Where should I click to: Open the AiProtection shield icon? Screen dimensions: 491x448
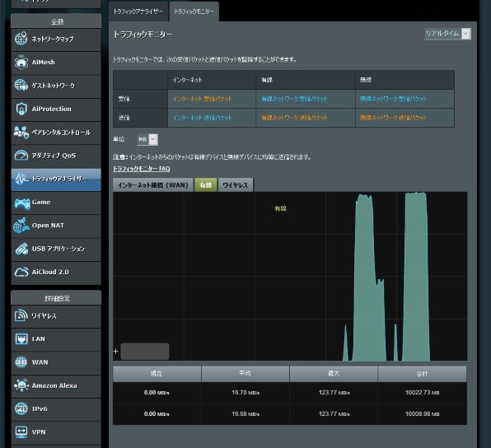pyautogui.click(x=21, y=109)
